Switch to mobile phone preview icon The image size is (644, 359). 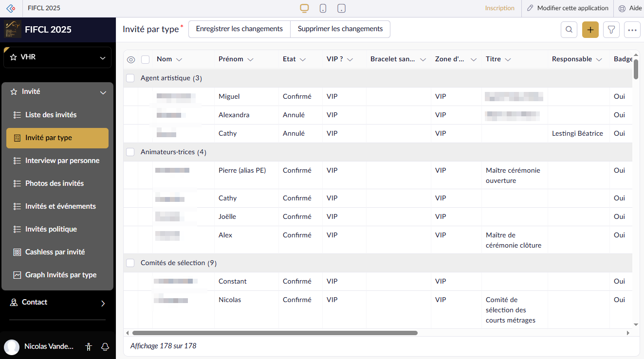coord(323,8)
